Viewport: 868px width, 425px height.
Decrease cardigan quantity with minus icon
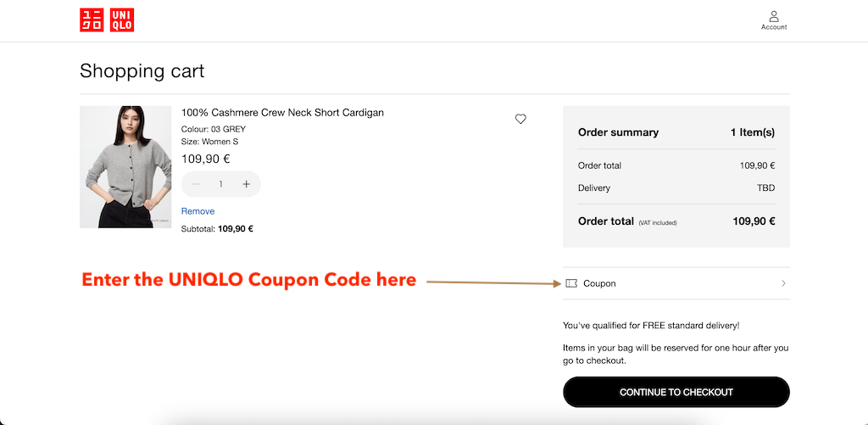click(196, 184)
